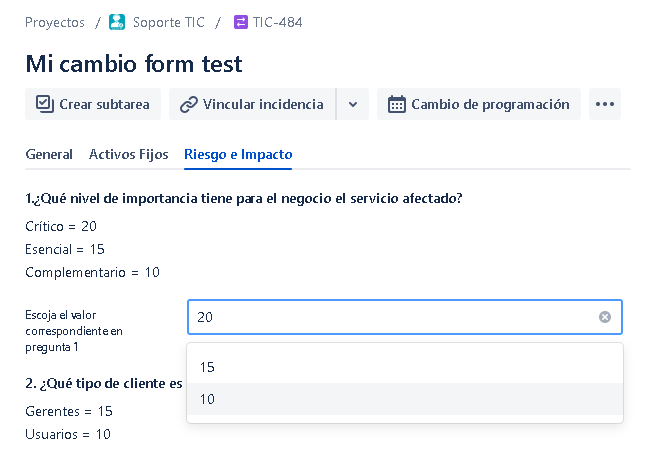Image resolution: width=646 pixels, height=454 pixels.
Task: Open the TIC-484 issue key link
Action: pos(277,22)
